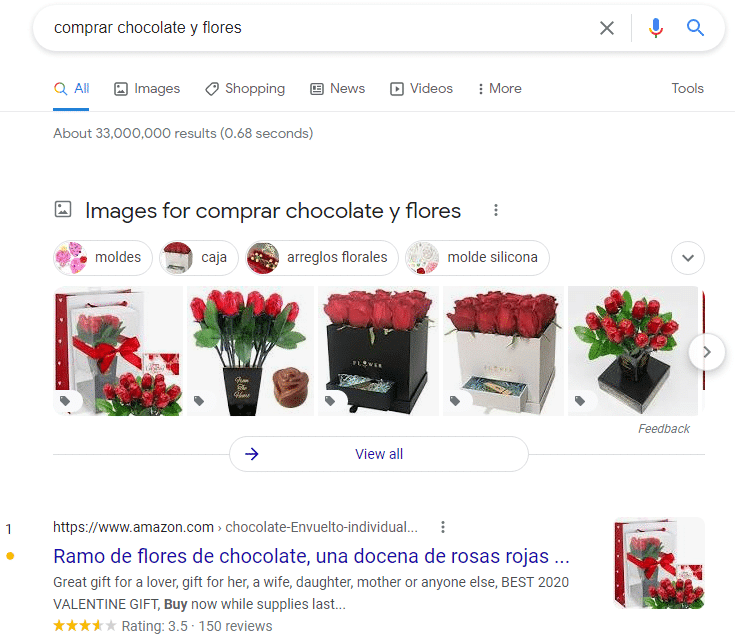Screen dimensions: 735x643
Task: Open the Tools search options
Action: 687,88
